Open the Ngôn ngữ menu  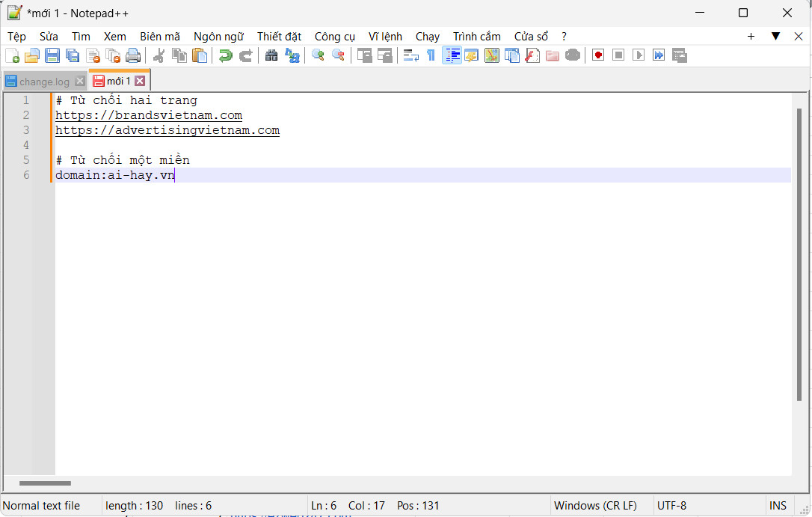218,37
